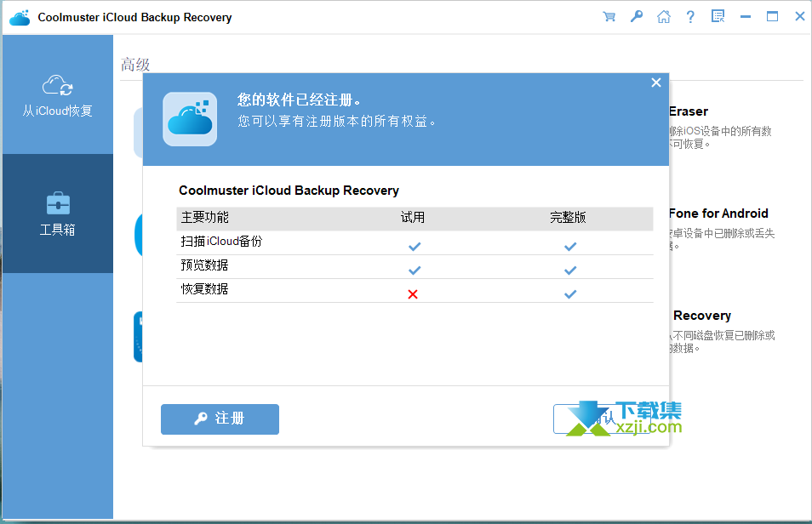
Task: Click the Coolmuster cloud logo in title bar
Action: point(20,18)
